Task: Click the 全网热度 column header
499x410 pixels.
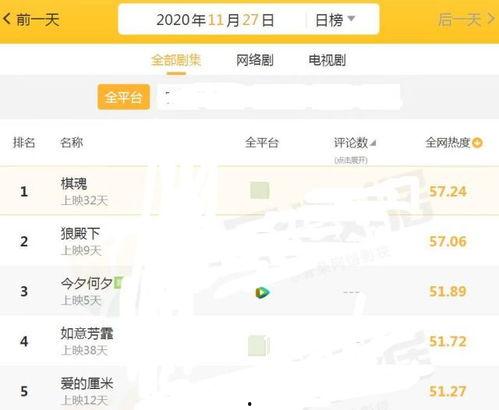Action: (x=447, y=143)
